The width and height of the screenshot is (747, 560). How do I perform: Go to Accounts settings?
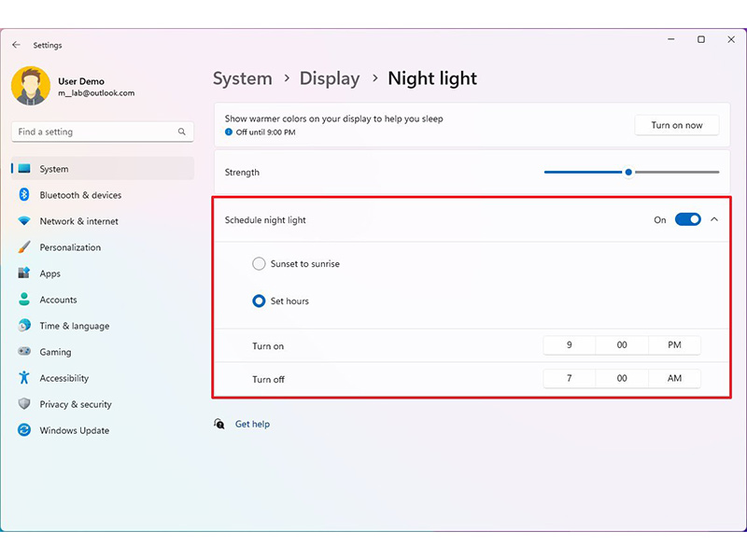pyautogui.click(x=103, y=300)
